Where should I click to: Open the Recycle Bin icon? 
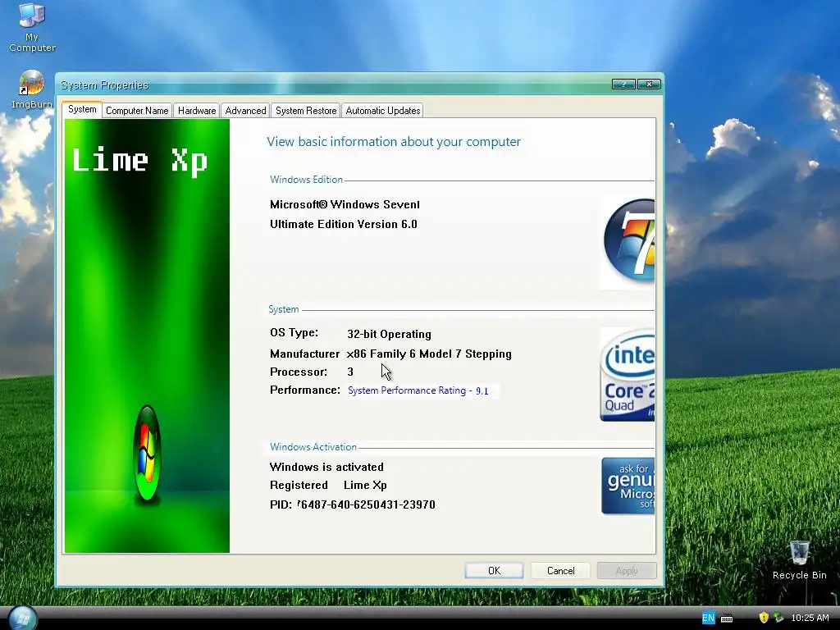coord(799,559)
